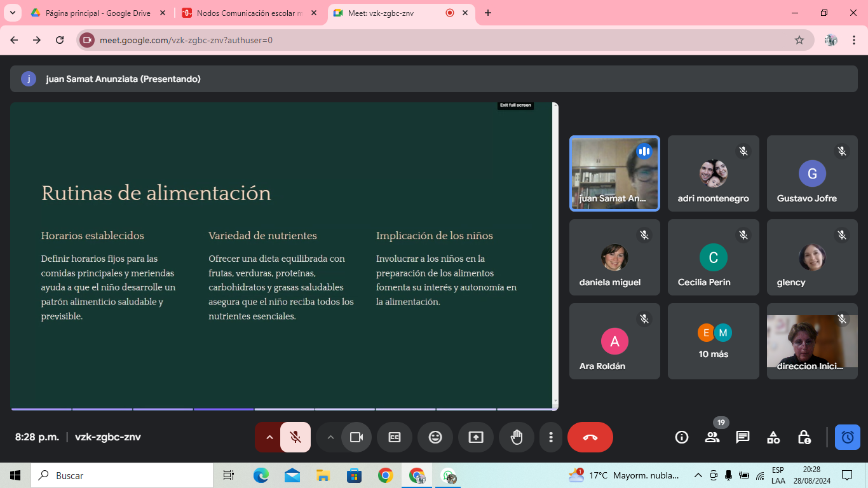Click the red leave call button

pos(590,437)
